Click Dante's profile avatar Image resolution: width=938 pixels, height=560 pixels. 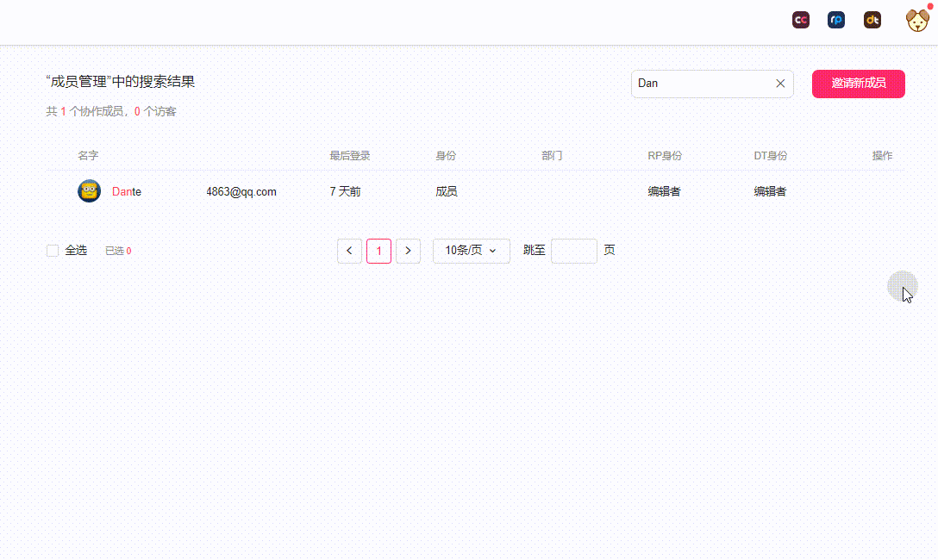pyautogui.click(x=89, y=191)
